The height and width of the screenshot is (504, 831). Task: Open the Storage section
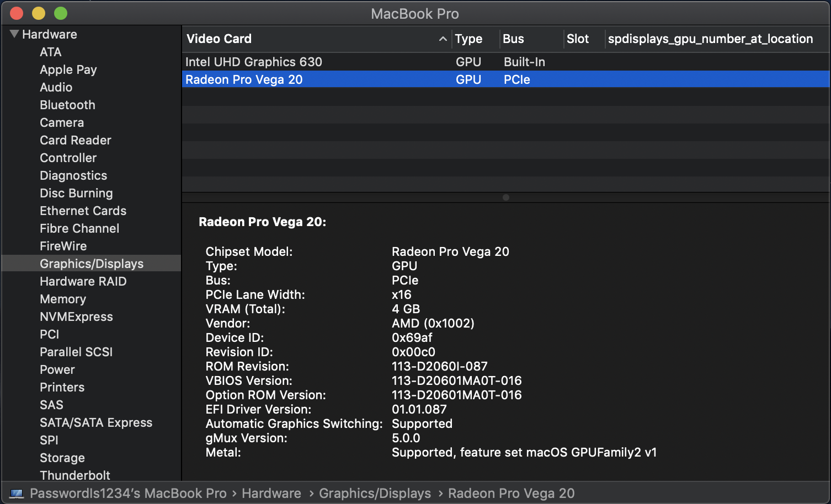(x=62, y=458)
